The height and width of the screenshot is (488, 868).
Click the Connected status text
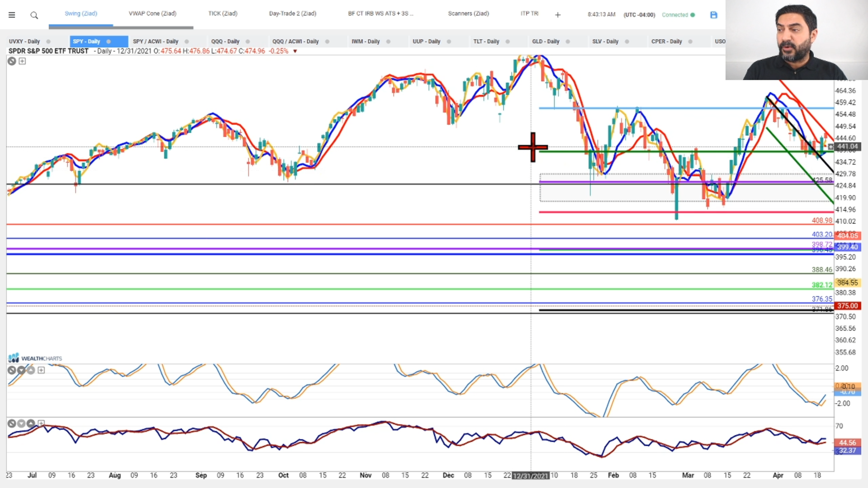(x=675, y=15)
